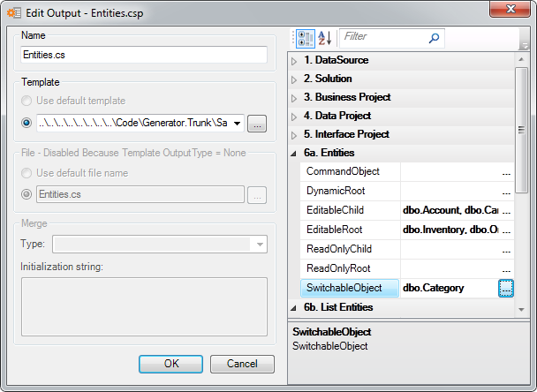The image size is (537, 392).
Task: Click the dbo.Account, dbo.Ca value cell
Action: coord(450,210)
